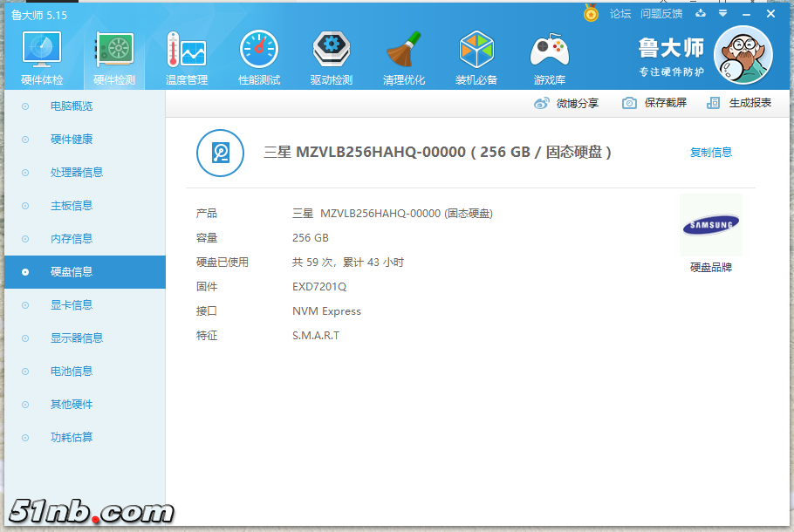The height and width of the screenshot is (532, 794).
Task: Generate report with 生成报表
Action: pyautogui.click(x=740, y=103)
